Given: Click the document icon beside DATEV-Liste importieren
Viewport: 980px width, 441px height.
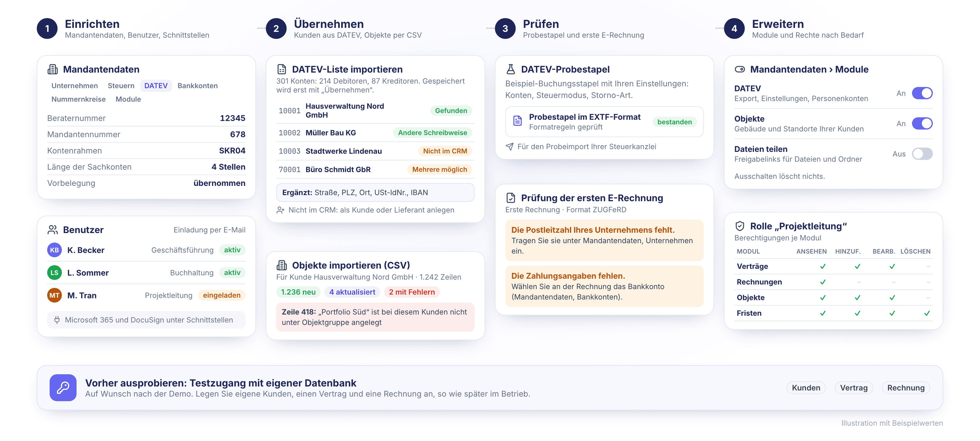Looking at the screenshot, I should [281, 69].
